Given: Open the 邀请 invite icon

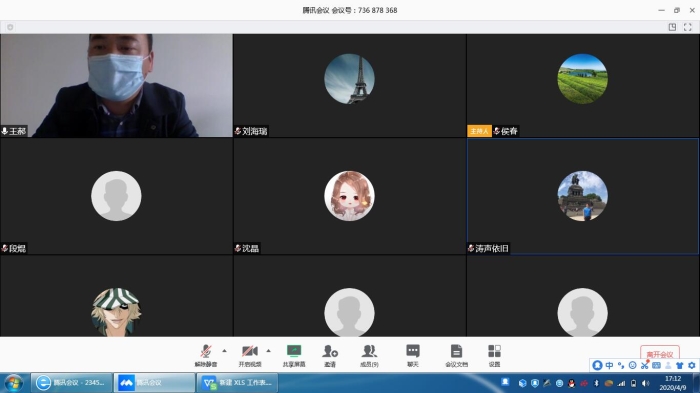Looking at the screenshot, I should (x=330, y=356).
